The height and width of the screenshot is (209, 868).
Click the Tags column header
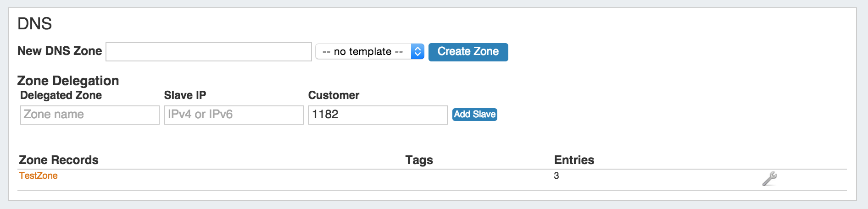(x=419, y=160)
